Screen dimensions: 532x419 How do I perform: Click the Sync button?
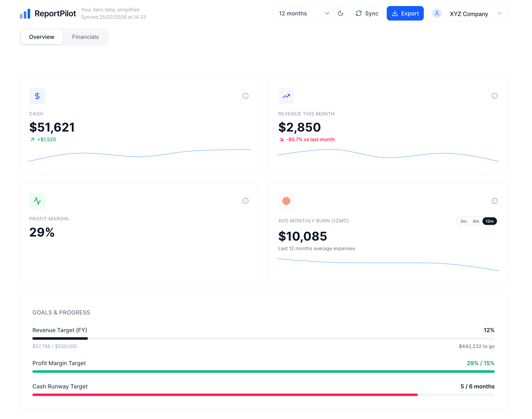pyautogui.click(x=367, y=13)
